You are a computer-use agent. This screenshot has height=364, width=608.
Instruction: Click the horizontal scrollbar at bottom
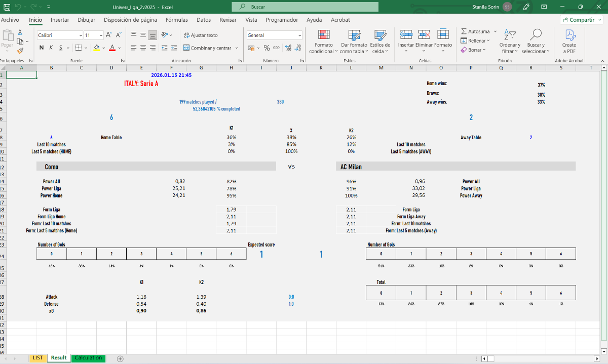click(540, 358)
